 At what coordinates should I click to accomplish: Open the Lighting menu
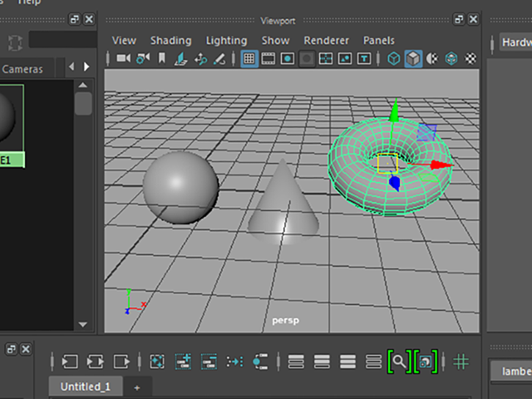[226, 41]
